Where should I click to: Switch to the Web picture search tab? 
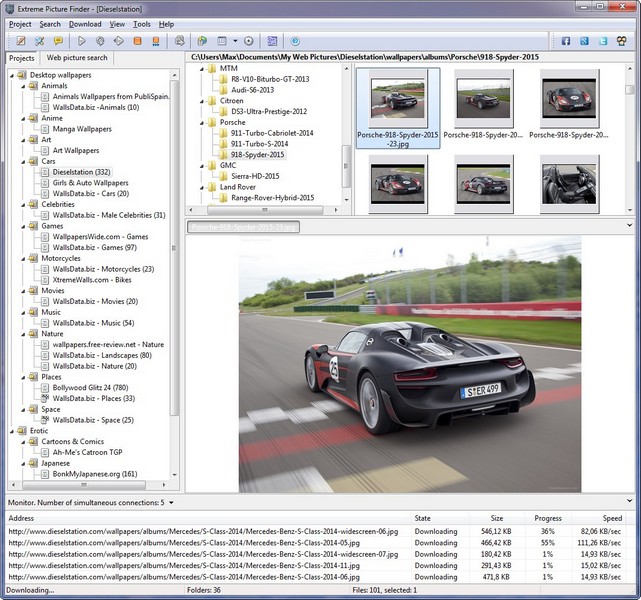77,58
